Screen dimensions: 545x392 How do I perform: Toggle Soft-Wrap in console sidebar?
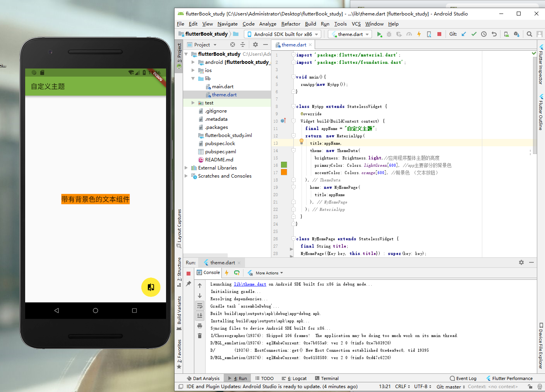[200, 306]
